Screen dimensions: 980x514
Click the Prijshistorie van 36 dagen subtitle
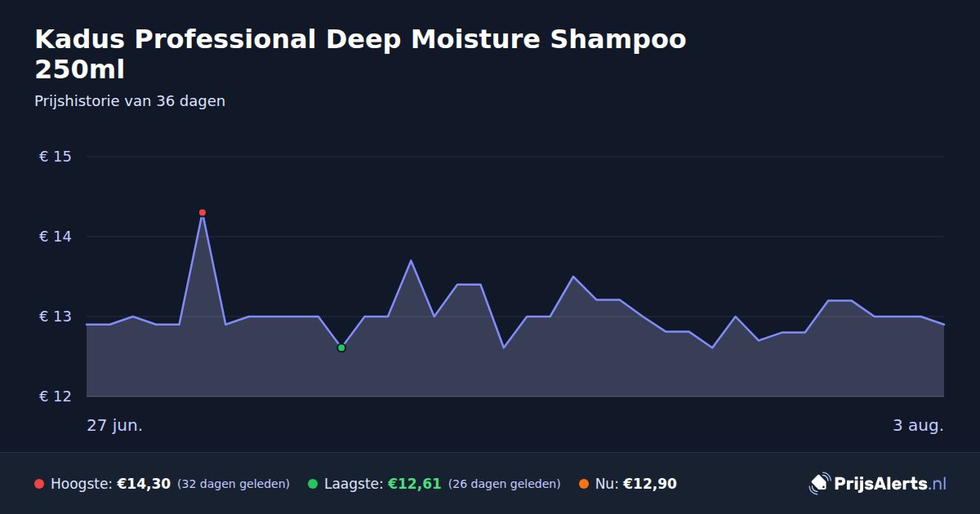130,101
